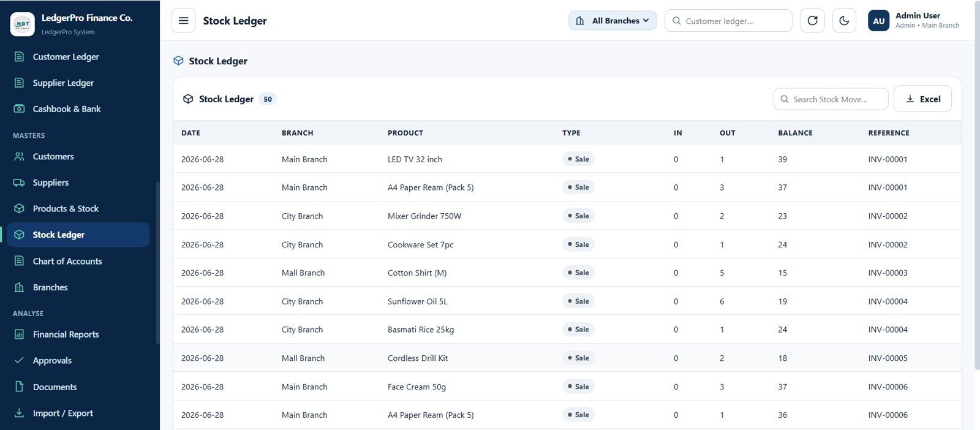Click the Import / Export download icon
The image size is (980, 430).
[20, 413]
